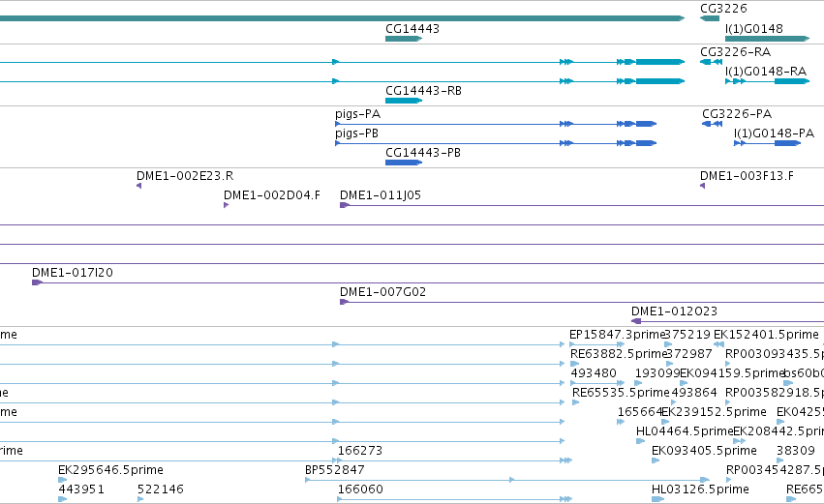This screenshot has height=504, width=824.
Task: Click the teal CG14443 gene arrow glyph
Action: pyautogui.click(x=404, y=39)
